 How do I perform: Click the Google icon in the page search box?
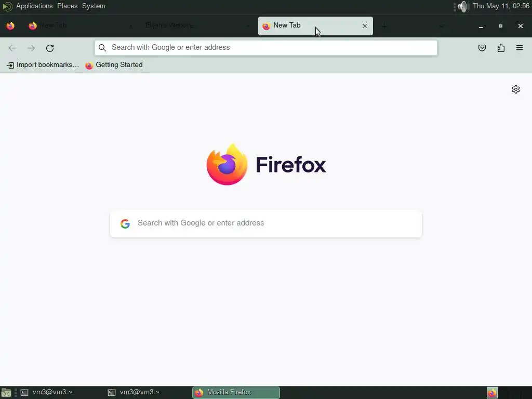(125, 223)
